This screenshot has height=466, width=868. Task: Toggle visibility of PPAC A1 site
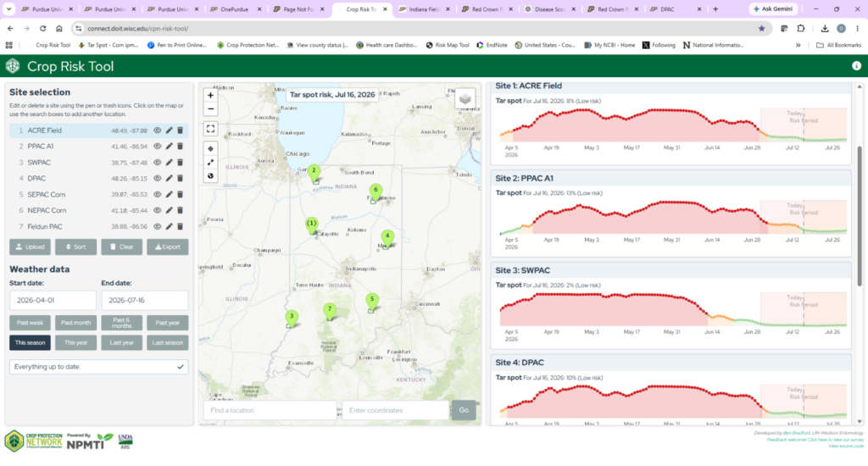pos(157,147)
